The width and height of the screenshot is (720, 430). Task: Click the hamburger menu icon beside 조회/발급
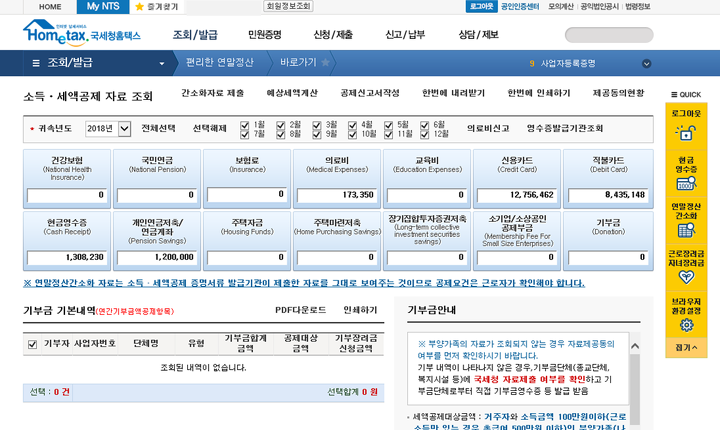36,63
